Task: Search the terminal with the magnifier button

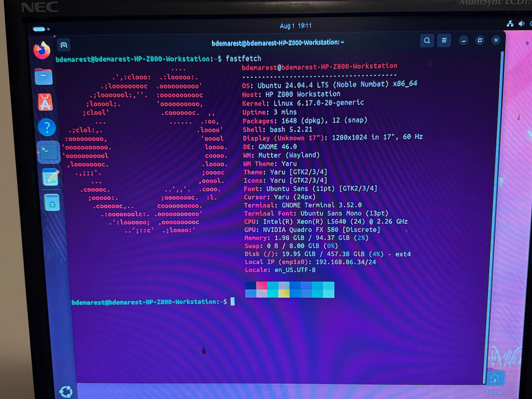Action: coord(427,41)
